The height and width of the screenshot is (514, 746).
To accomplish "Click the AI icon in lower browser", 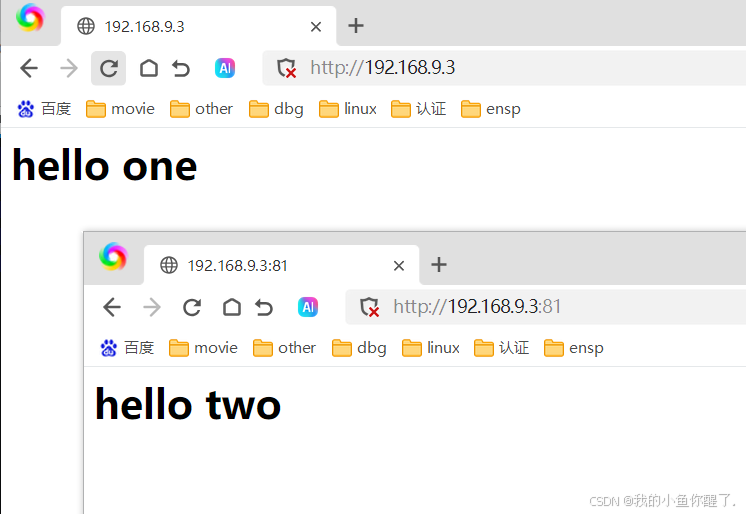I will tap(308, 307).
